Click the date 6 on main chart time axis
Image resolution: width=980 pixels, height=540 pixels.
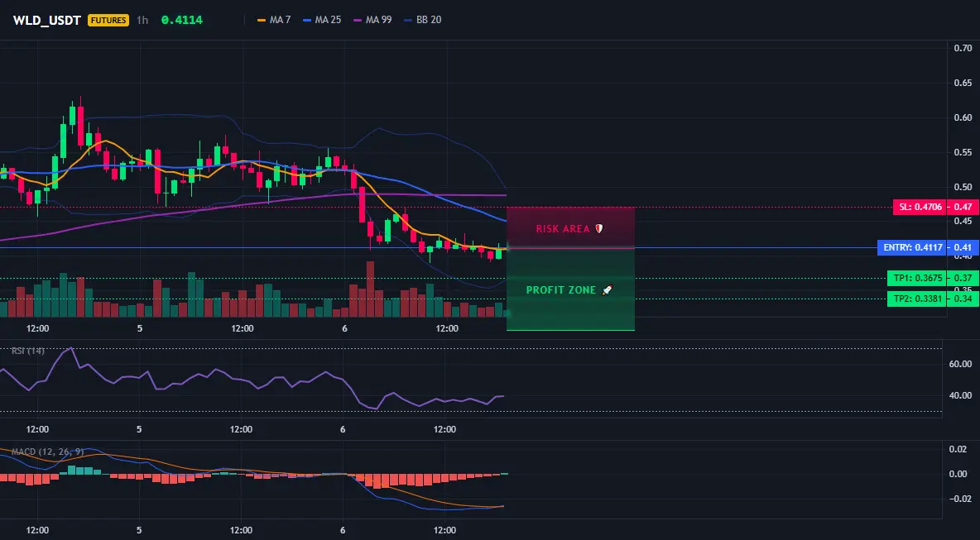click(344, 328)
